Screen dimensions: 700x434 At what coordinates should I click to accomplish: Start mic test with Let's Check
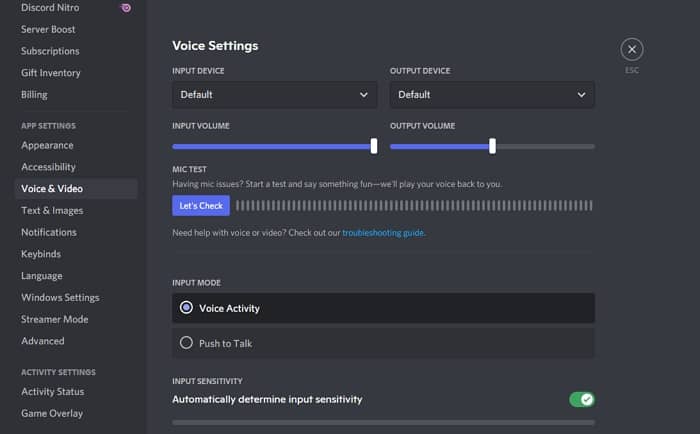pos(201,205)
